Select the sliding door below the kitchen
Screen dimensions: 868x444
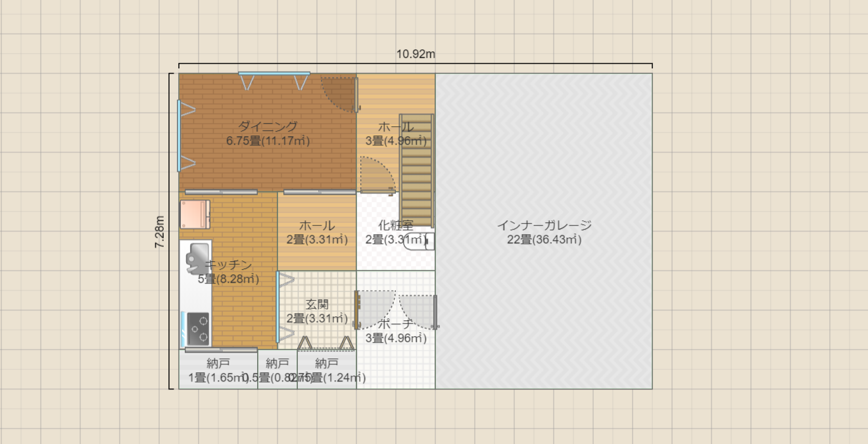point(221,350)
